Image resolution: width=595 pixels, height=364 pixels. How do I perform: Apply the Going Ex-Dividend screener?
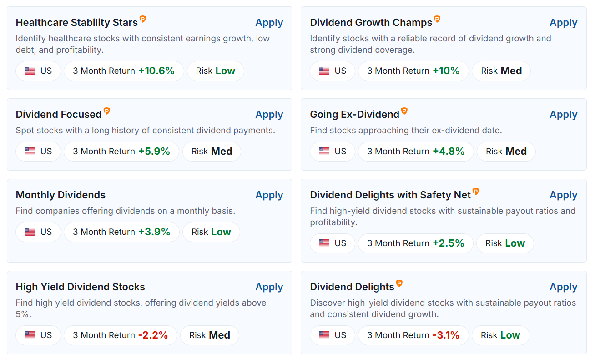pyautogui.click(x=563, y=114)
